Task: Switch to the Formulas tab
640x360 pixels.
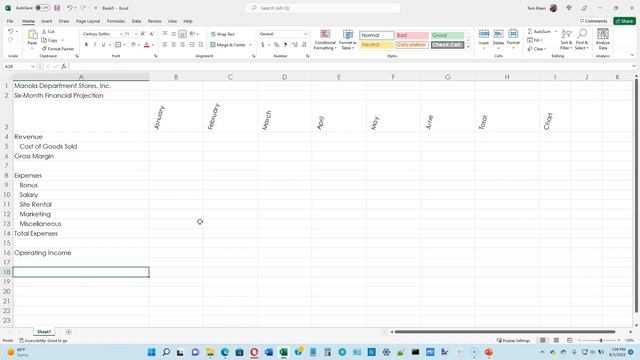Action: [116, 21]
